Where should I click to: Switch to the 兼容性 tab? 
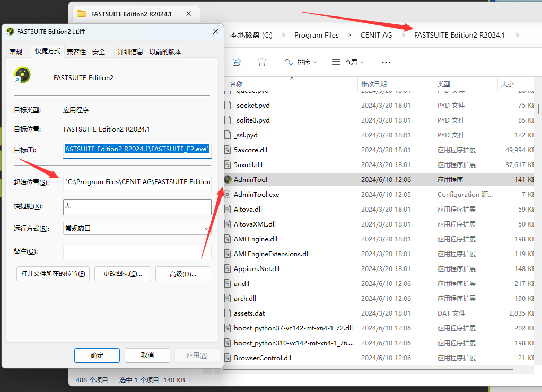(76, 51)
